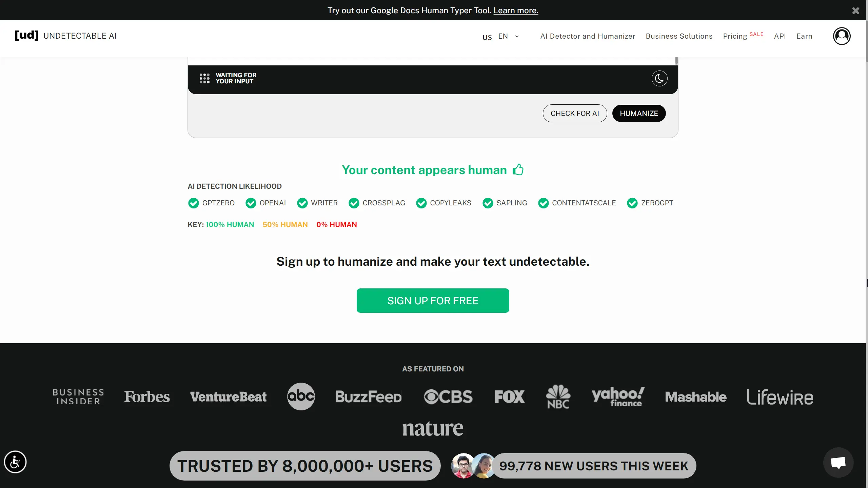
Task: Click the Copyleaks green check indicator
Action: (421, 203)
